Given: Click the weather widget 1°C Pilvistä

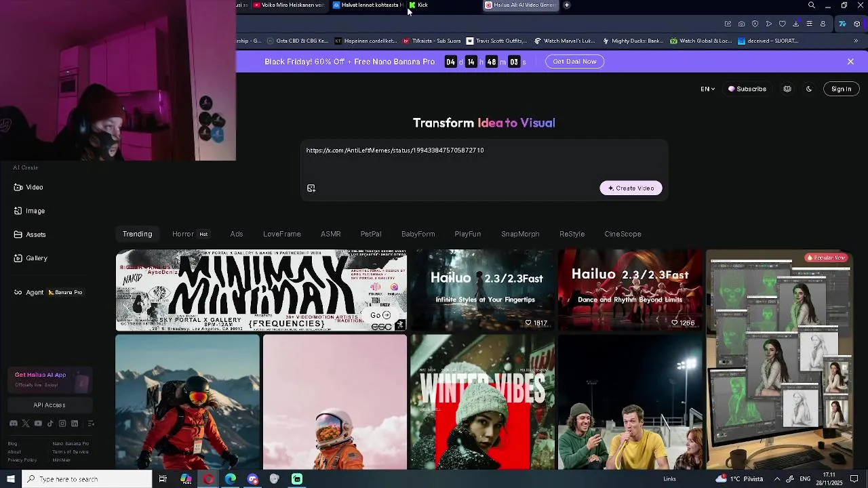Looking at the screenshot, I should (739, 479).
